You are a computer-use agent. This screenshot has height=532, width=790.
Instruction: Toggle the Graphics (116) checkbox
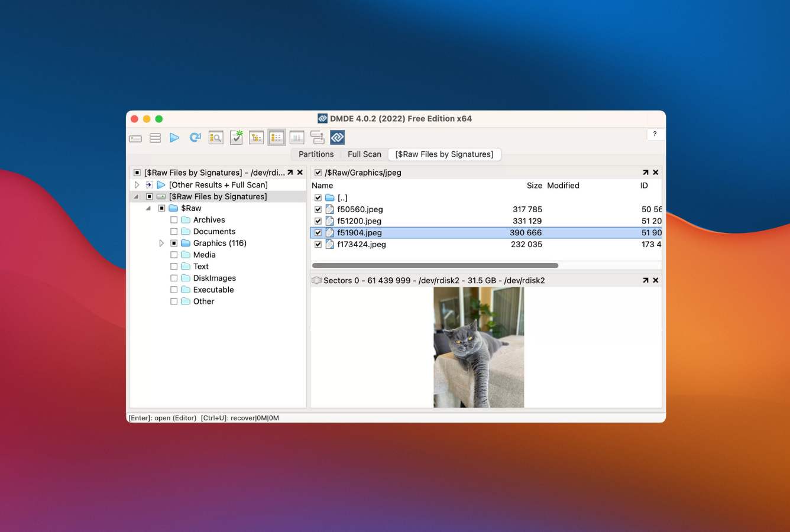coord(174,243)
